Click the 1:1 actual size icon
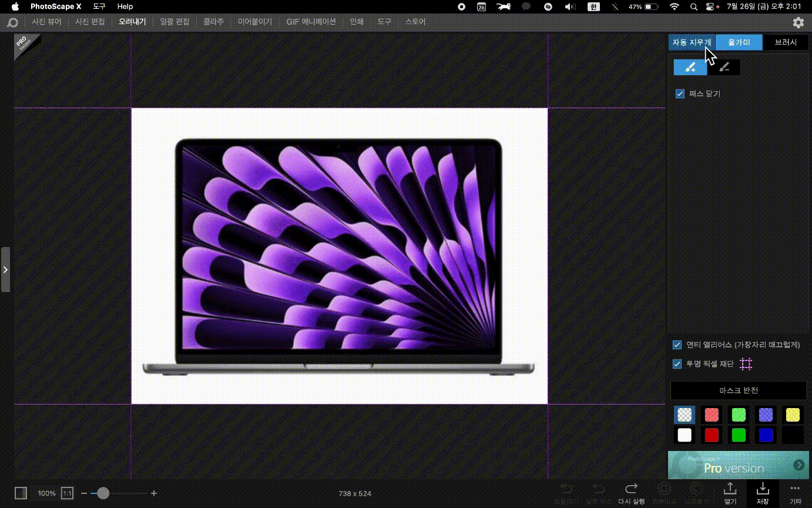The image size is (812, 508). [x=67, y=493]
